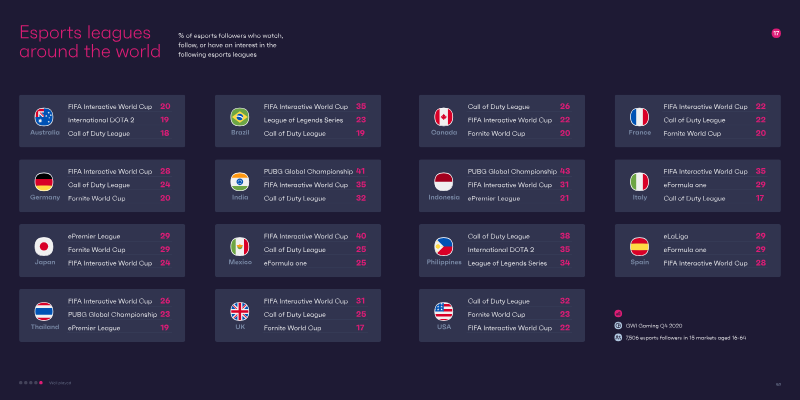Viewport: 800px width, 400px height.
Task: Click eLaLiga row in the Spain card
Action: pos(714,236)
